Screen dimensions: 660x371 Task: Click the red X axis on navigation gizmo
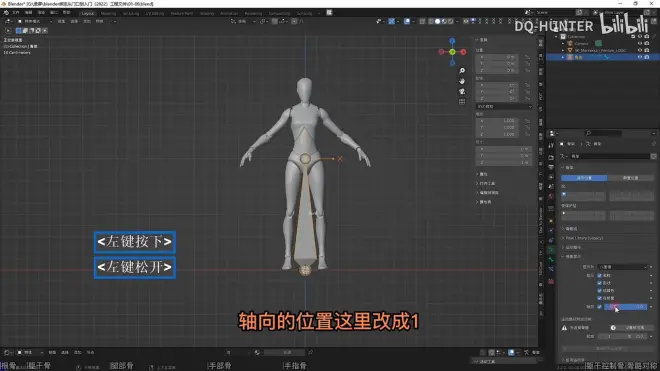(x=463, y=52)
